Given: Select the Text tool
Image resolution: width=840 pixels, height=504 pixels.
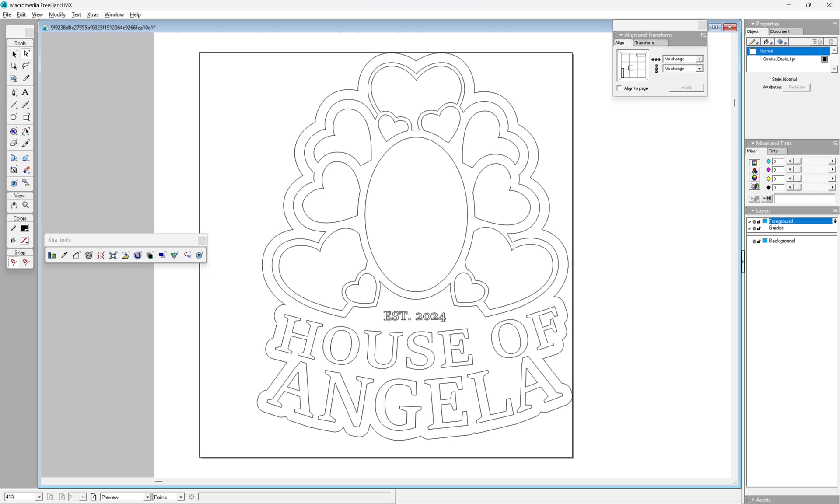Looking at the screenshot, I should pos(25,92).
